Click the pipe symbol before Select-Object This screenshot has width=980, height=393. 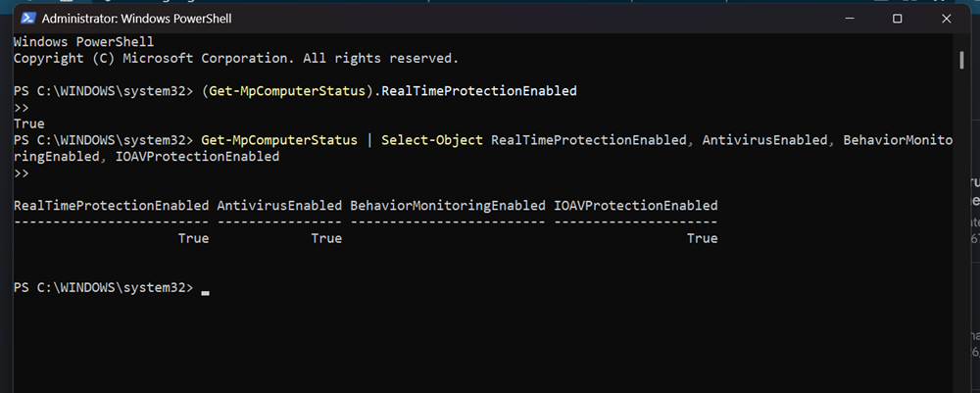369,140
